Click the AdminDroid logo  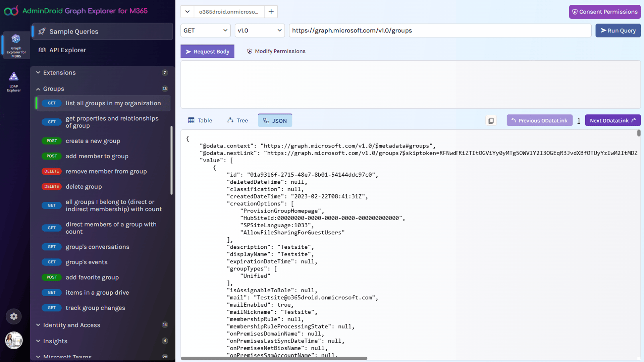click(x=11, y=10)
